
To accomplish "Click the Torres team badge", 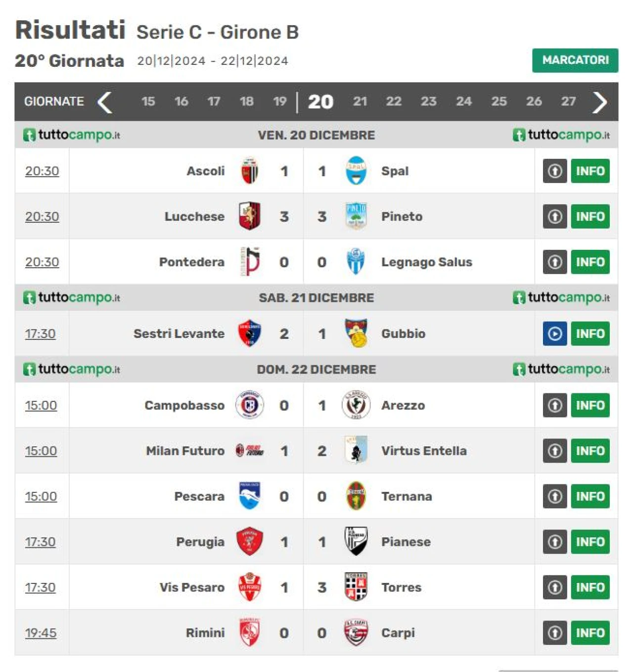I will [356, 587].
